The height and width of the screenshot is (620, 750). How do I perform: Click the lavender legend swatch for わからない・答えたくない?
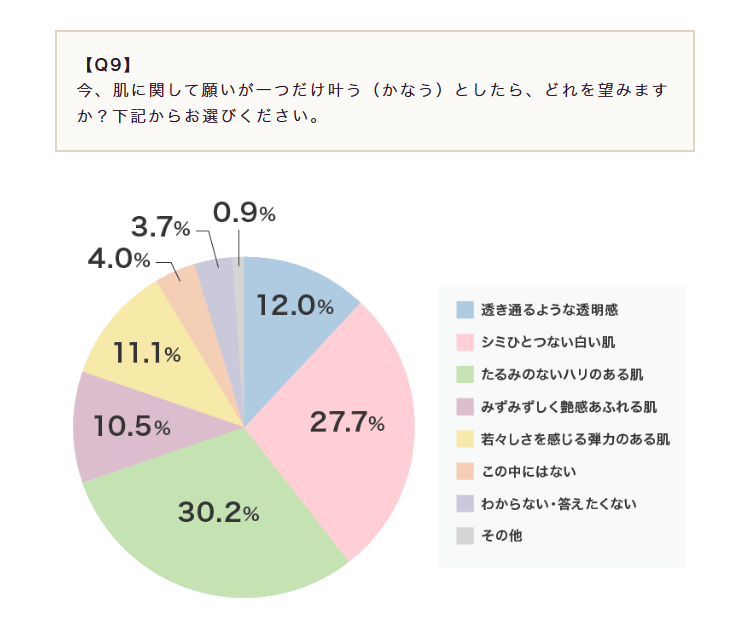[465, 504]
